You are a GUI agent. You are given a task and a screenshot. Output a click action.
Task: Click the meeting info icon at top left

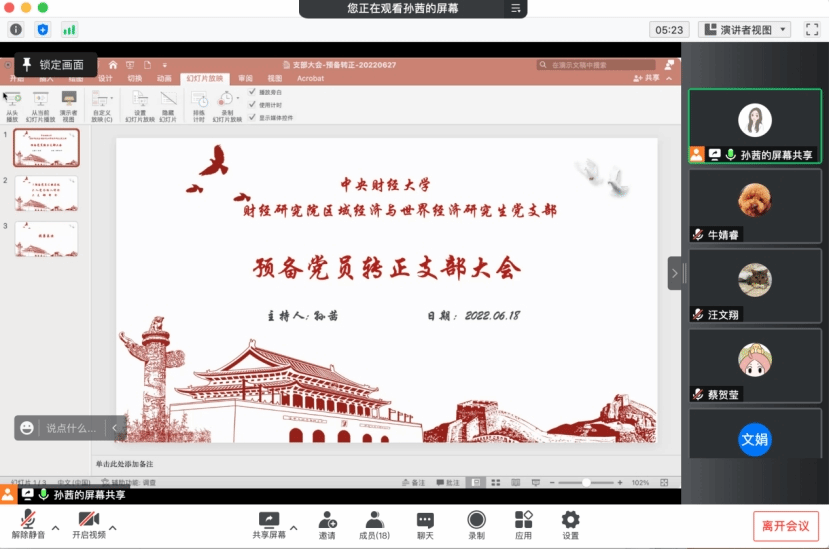click(16, 29)
